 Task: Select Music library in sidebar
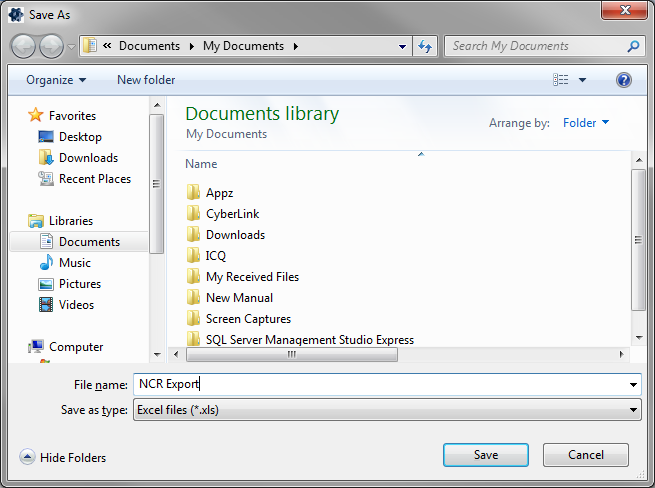(75, 263)
